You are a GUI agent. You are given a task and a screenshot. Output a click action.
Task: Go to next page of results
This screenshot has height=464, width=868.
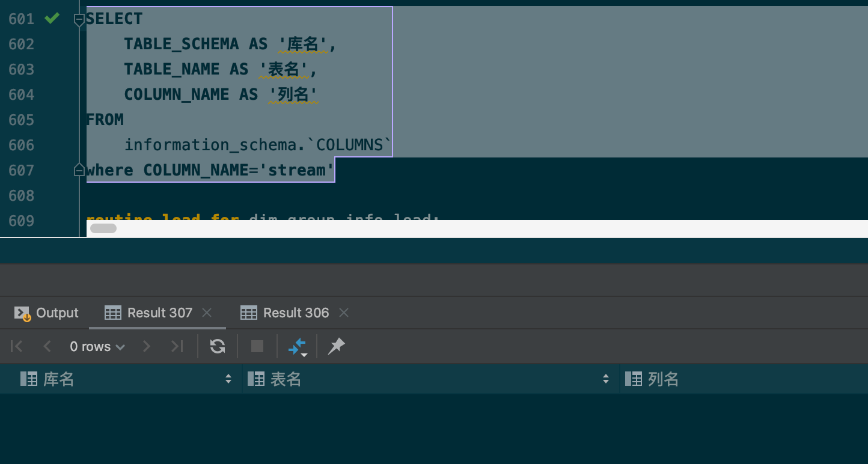click(146, 346)
